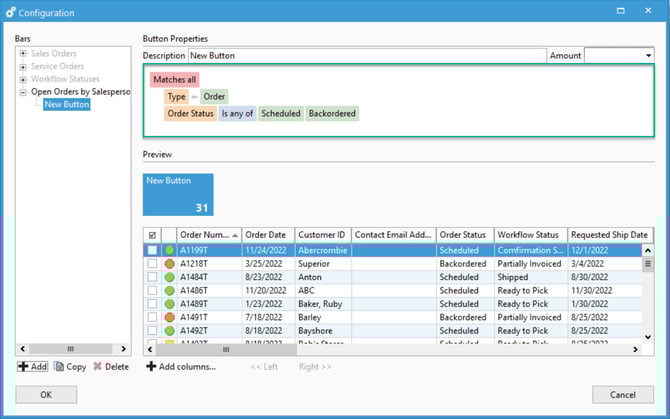Collapse Open Orders by Salesperson node

(23, 92)
